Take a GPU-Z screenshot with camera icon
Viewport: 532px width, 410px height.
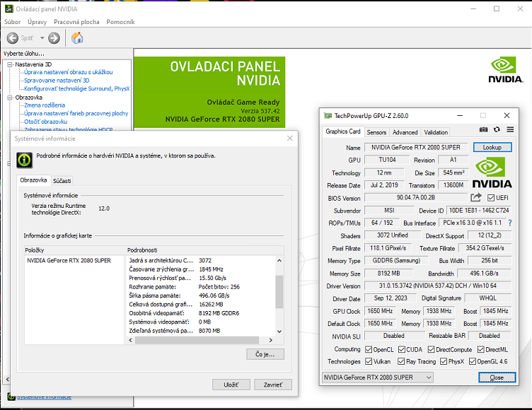coord(484,129)
